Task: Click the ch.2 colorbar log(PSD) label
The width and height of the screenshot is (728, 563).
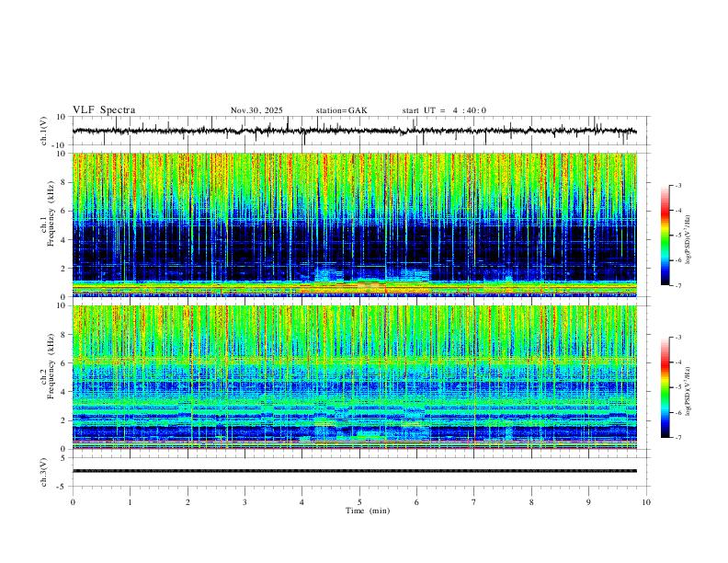Action: 688,391
